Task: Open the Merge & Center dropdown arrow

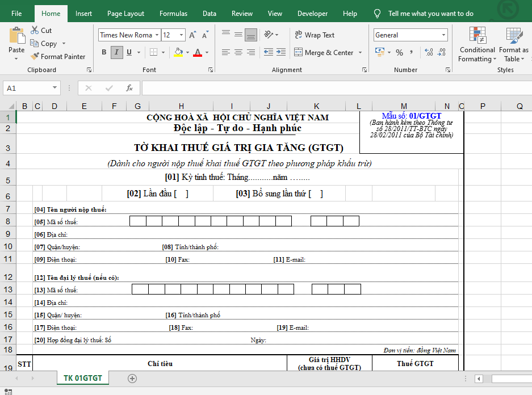Action: tap(359, 53)
